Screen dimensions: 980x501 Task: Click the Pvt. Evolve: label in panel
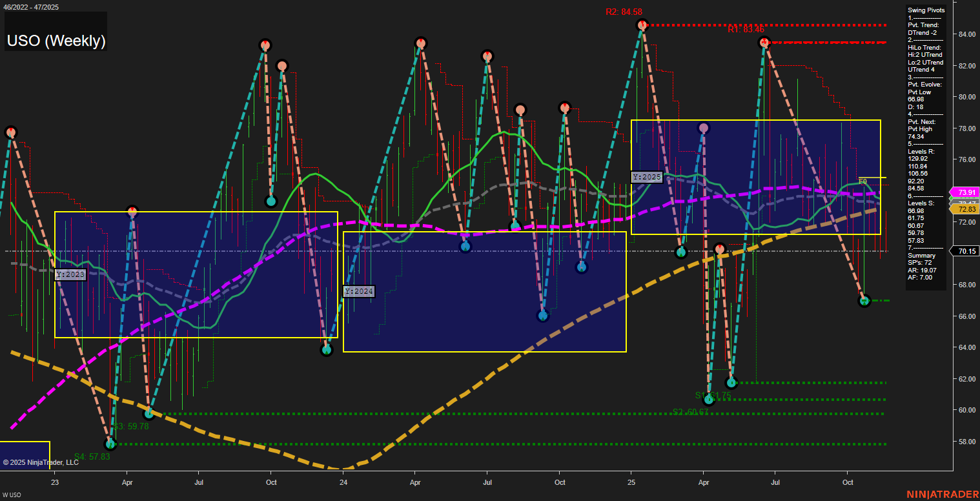coord(924,85)
